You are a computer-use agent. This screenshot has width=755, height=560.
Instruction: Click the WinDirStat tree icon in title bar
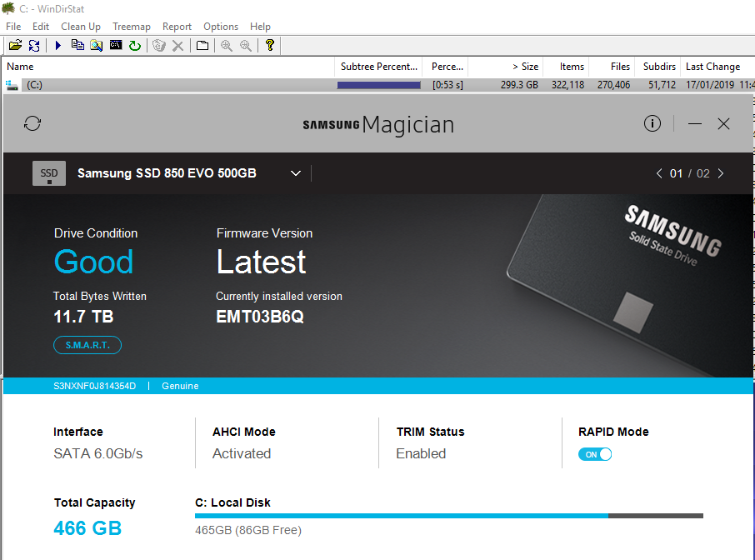[8, 8]
